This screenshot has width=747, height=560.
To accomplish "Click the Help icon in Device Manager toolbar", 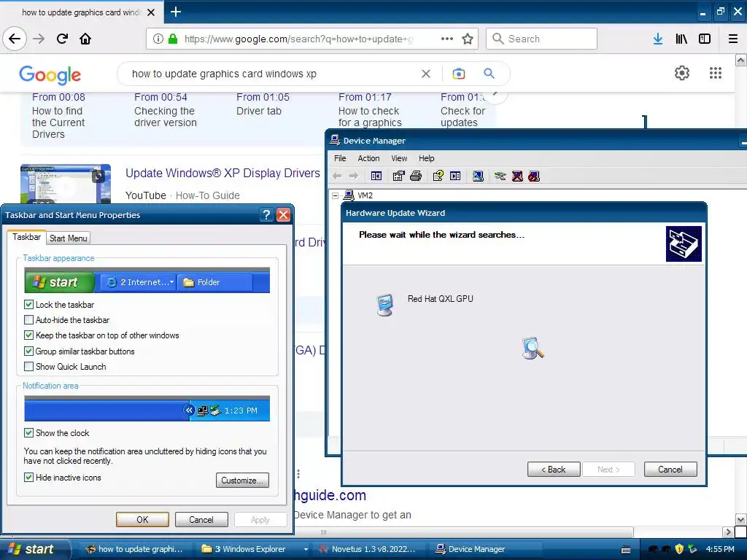I will click(438, 176).
